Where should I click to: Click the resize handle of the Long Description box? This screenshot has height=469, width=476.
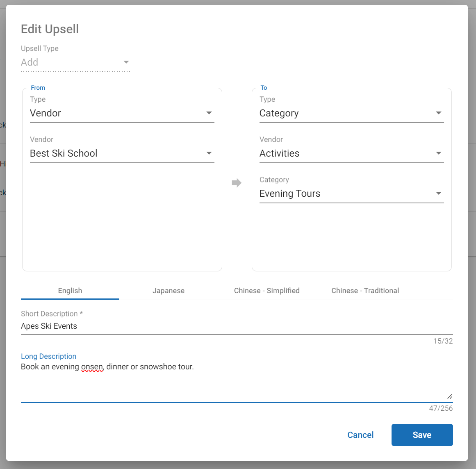(x=450, y=396)
